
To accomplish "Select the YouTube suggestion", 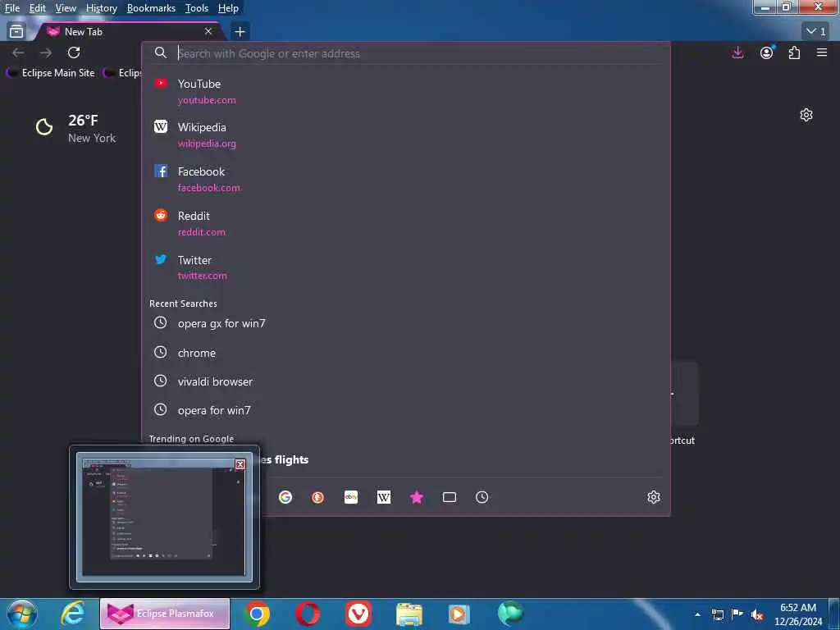I will tap(406, 91).
